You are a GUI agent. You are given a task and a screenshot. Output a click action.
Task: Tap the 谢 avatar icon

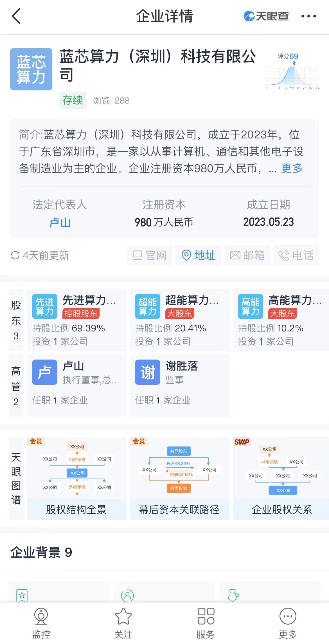[148, 372]
